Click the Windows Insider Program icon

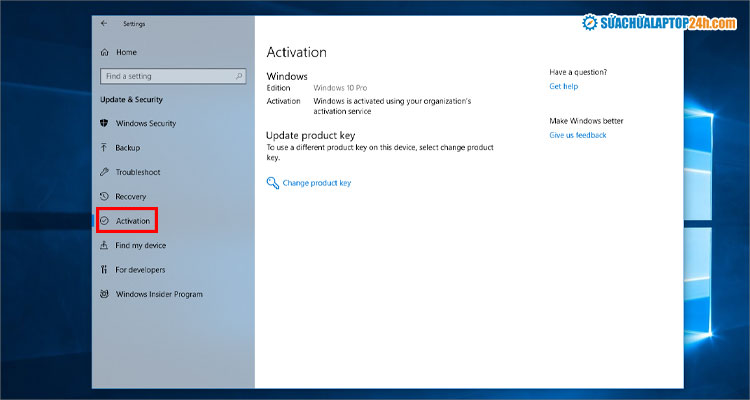tap(105, 294)
